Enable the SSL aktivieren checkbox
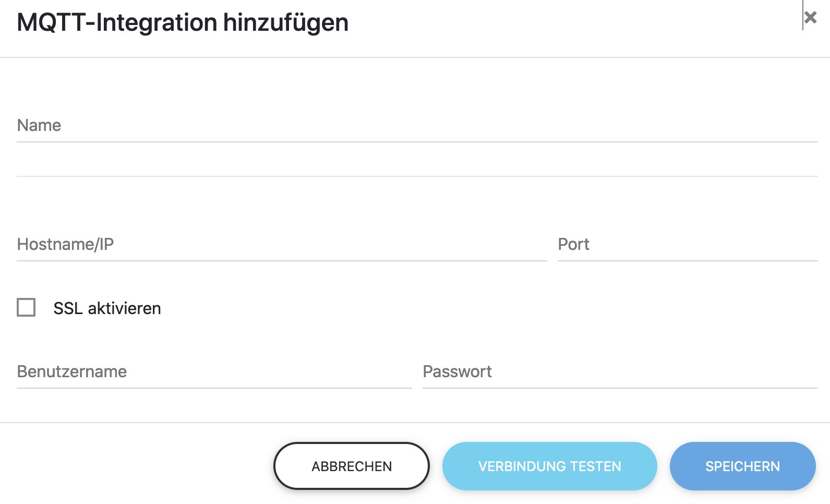The width and height of the screenshot is (830, 504). pos(26,308)
